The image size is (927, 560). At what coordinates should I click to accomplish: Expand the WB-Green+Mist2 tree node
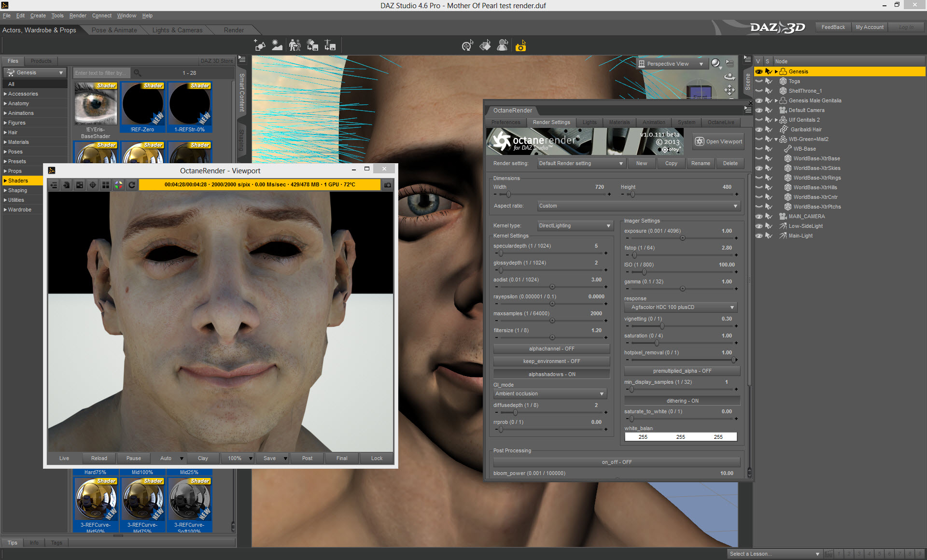click(776, 139)
